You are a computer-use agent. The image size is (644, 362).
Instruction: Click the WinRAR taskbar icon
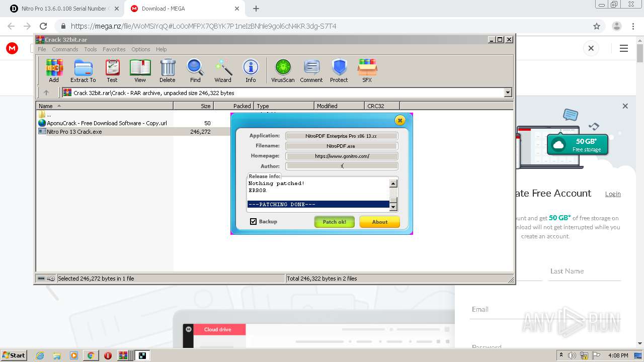pyautogui.click(x=123, y=355)
